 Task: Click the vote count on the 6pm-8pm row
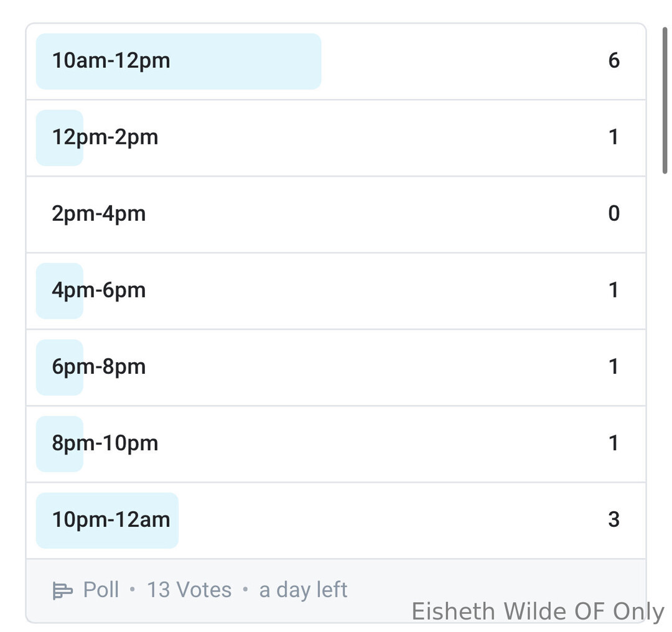click(x=614, y=367)
